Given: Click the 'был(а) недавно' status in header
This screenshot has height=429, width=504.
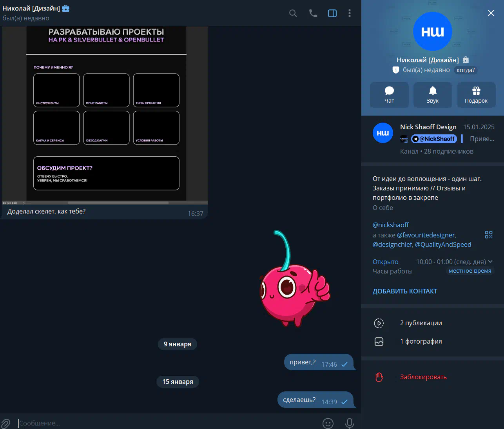Looking at the screenshot, I should tap(26, 18).
